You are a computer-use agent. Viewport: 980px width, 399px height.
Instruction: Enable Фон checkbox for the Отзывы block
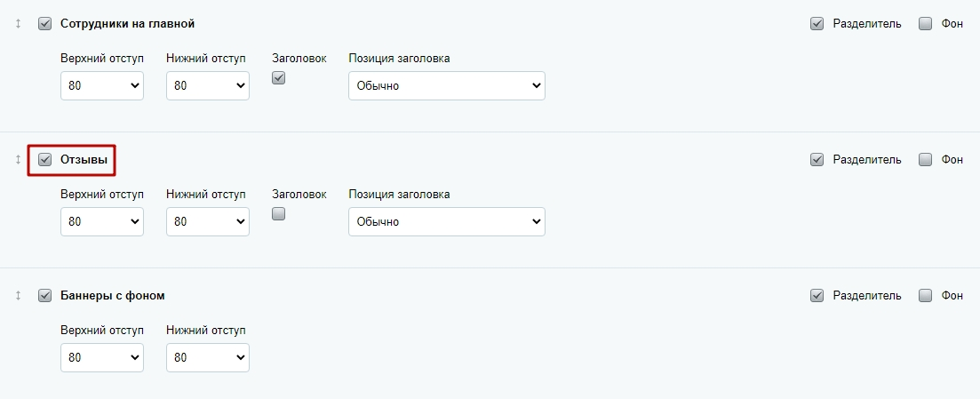pyautogui.click(x=925, y=160)
